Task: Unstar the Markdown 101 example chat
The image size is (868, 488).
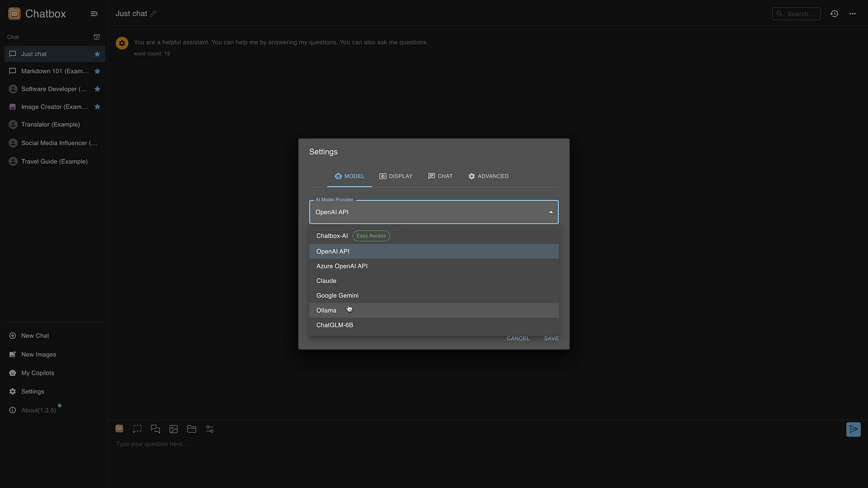Action: click(x=97, y=71)
